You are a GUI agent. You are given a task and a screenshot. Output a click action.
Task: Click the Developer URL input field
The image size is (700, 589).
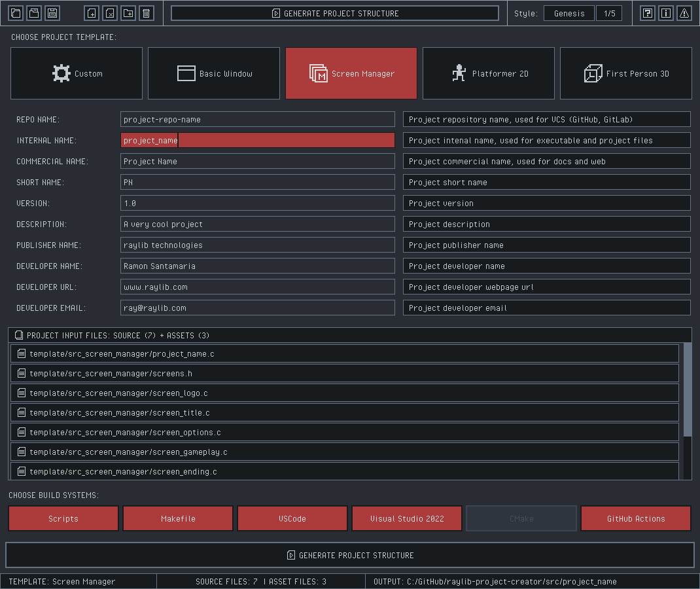point(258,287)
